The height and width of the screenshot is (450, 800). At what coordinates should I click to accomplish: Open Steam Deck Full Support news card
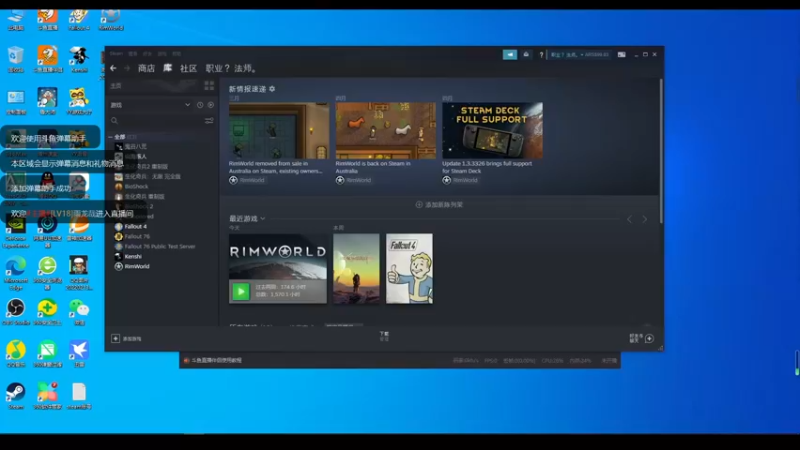[492, 138]
